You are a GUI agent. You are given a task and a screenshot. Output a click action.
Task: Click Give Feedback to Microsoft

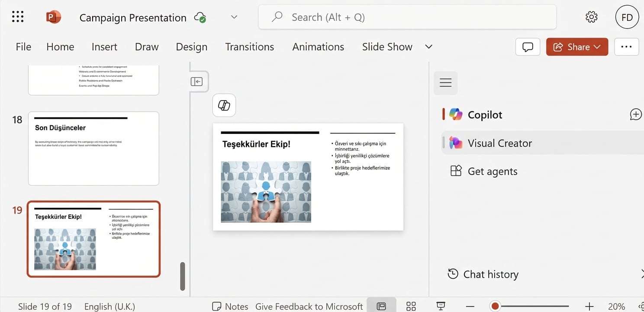point(309,306)
